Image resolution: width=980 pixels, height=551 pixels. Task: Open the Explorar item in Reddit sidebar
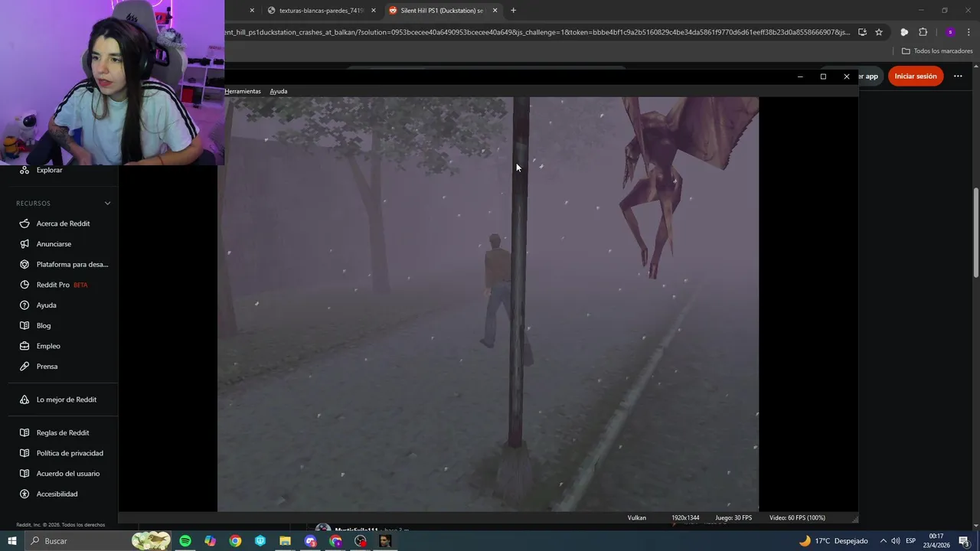[x=49, y=170]
